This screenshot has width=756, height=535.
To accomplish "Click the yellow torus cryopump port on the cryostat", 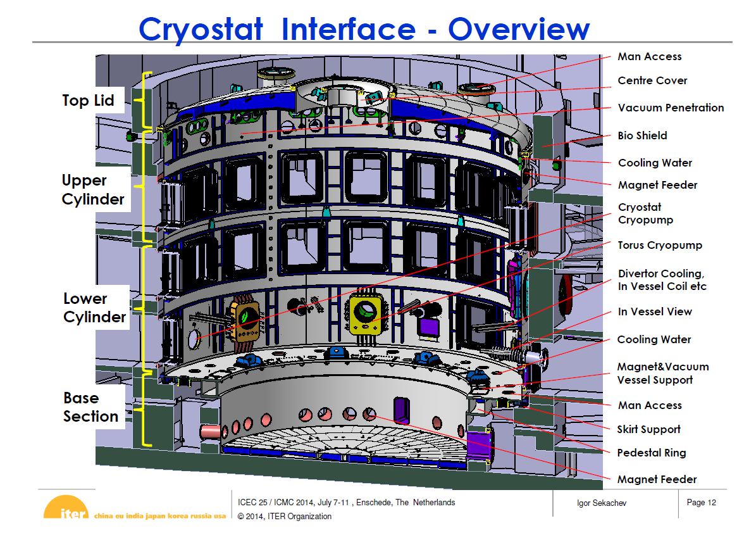I will click(x=366, y=314).
